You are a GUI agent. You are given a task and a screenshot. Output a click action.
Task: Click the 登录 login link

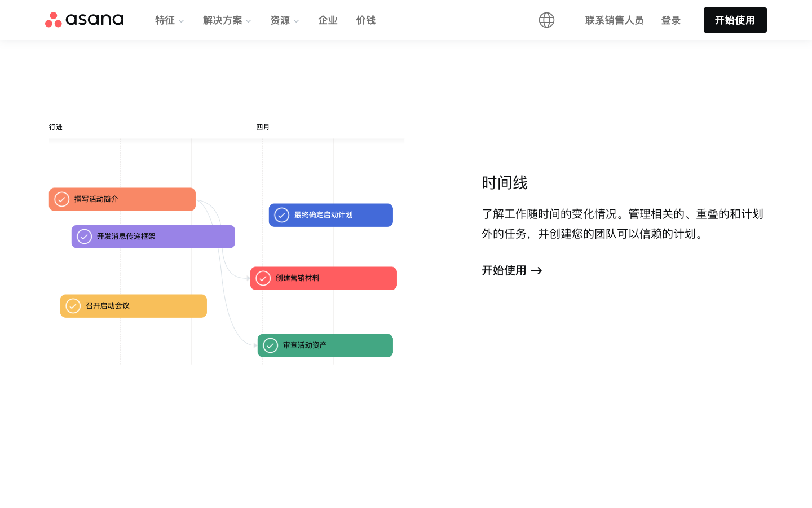pyautogui.click(x=671, y=20)
